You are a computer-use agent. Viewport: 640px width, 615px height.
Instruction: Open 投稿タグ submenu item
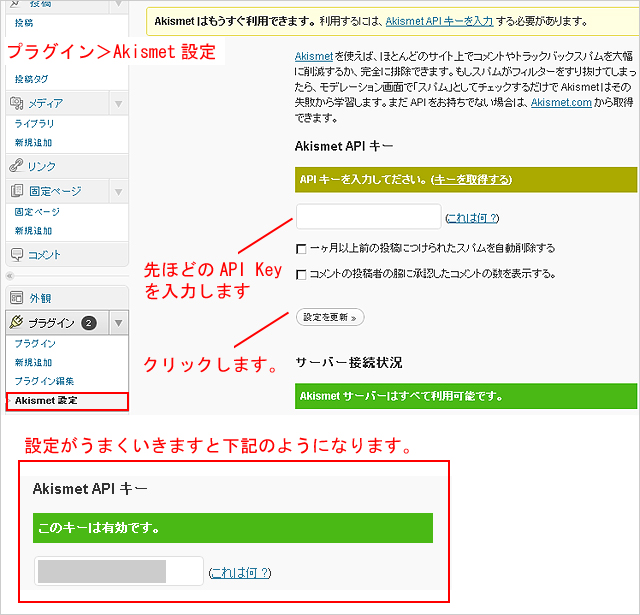coord(31,79)
